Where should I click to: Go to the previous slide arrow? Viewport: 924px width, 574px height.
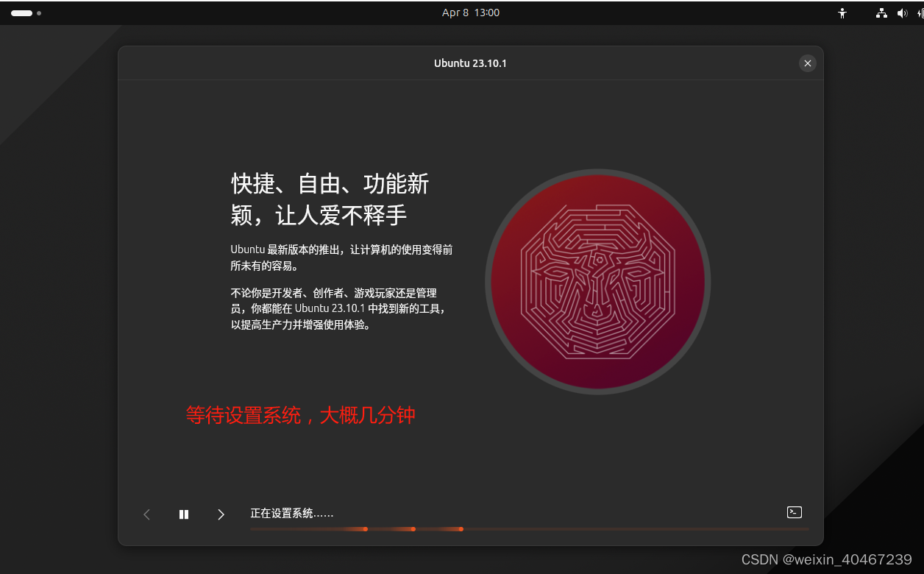point(146,514)
